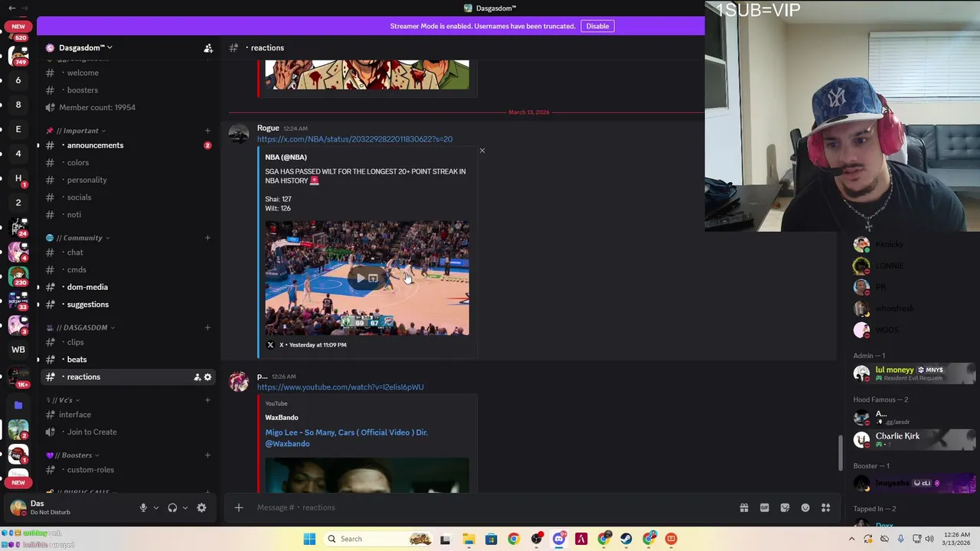The image size is (980, 551).
Task: Open reactions channel settings gear
Action: (207, 377)
